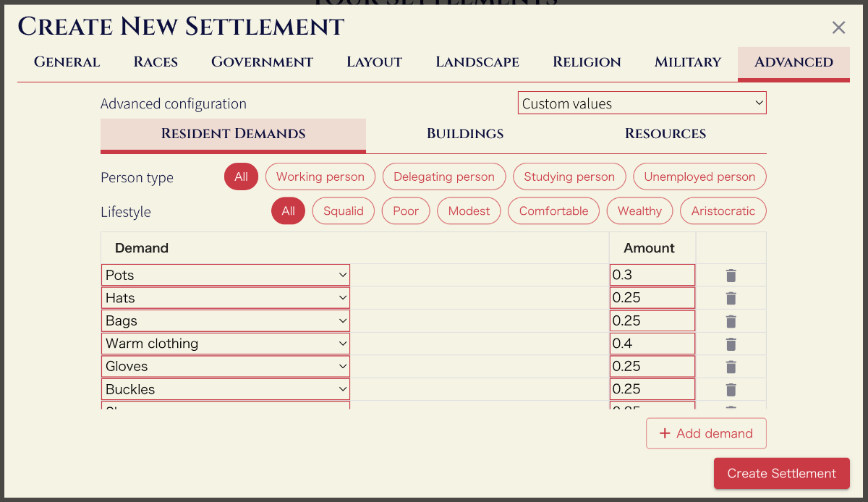Choose the Unemployed person filter

click(699, 176)
